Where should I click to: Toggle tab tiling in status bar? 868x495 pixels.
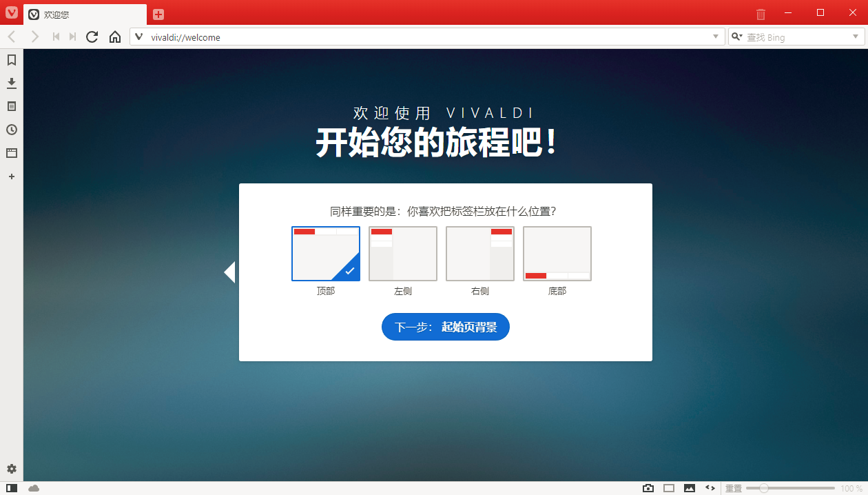(x=669, y=488)
